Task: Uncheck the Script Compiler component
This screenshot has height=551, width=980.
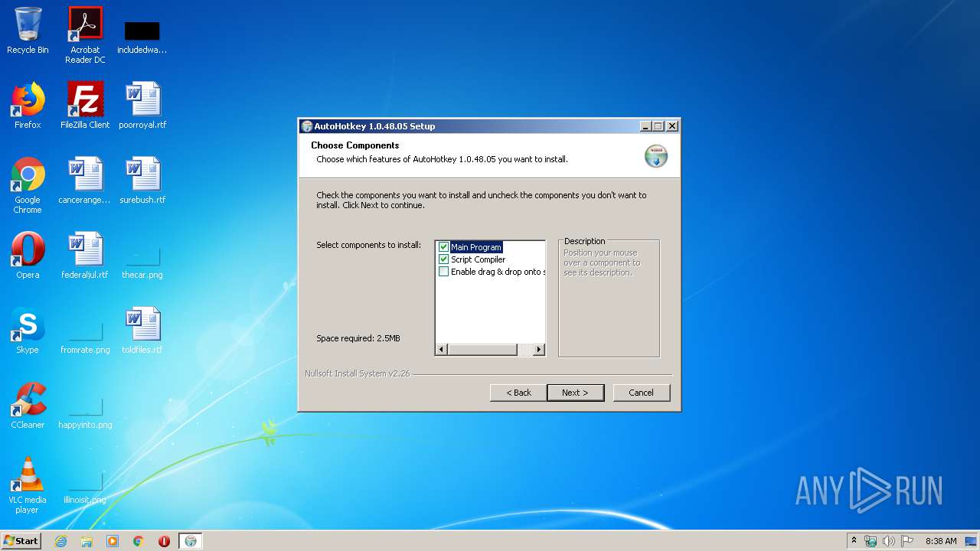Action: (443, 259)
